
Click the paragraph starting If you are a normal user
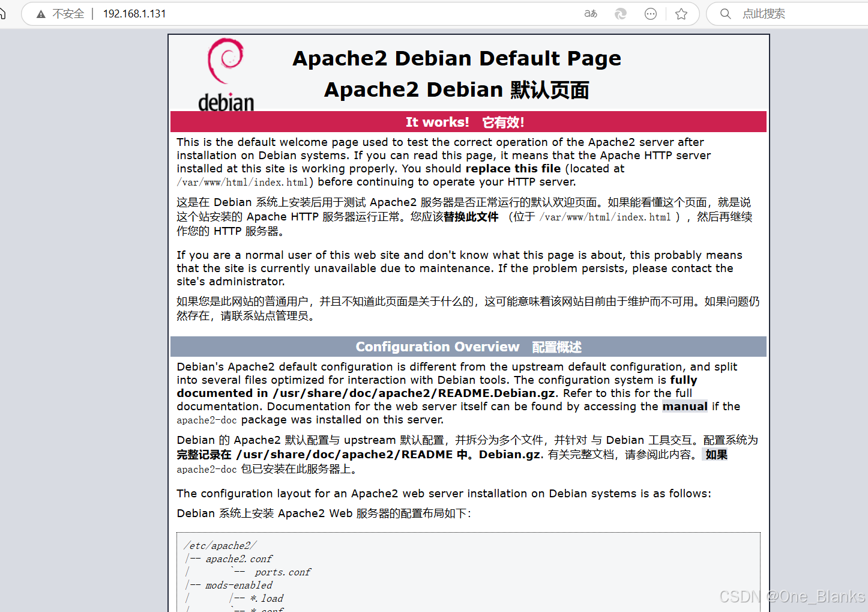[x=459, y=268]
